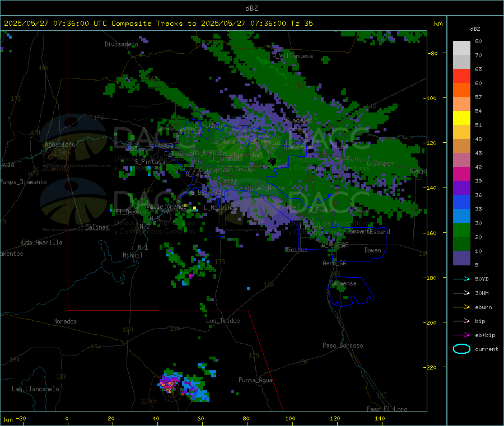Image resolution: width=504 pixels, height=426 pixels.
Task: Click the Cda_Amarilla map label
Action: tap(42, 242)
